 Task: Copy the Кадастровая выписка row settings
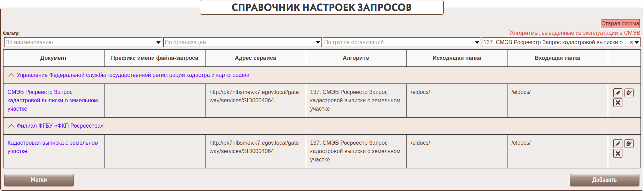point(629,144)
